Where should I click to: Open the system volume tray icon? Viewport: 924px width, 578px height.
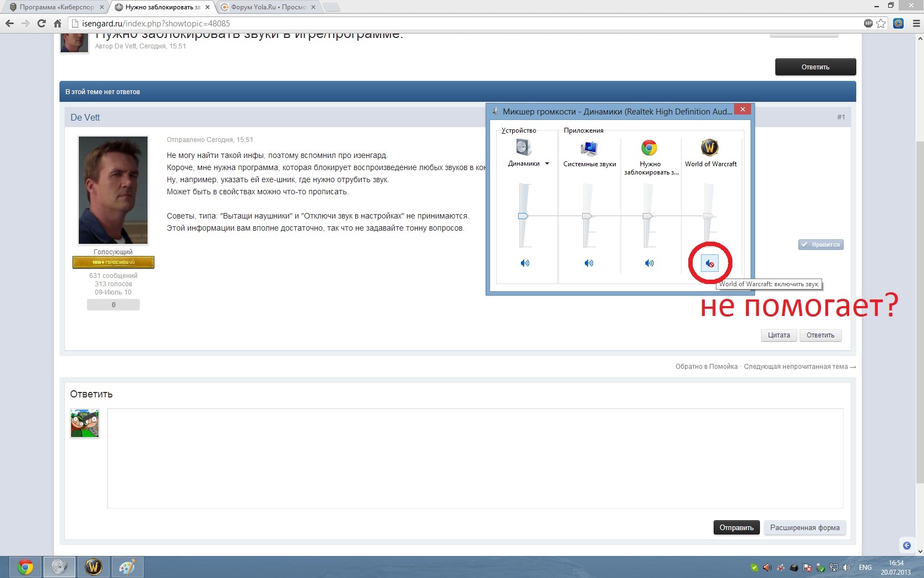847,568
